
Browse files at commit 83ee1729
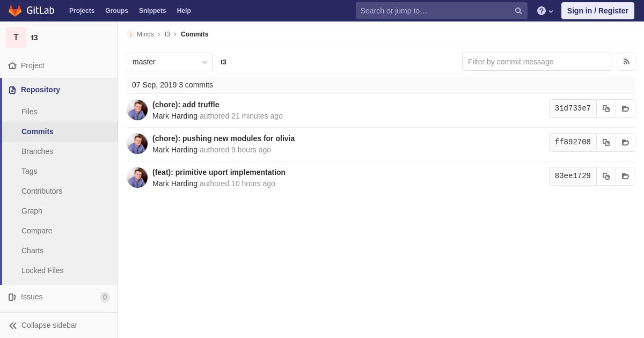tap(625, 176)
